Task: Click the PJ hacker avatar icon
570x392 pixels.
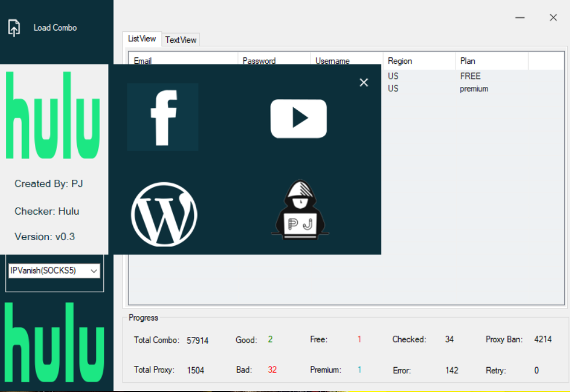Action: coord(300,209)
